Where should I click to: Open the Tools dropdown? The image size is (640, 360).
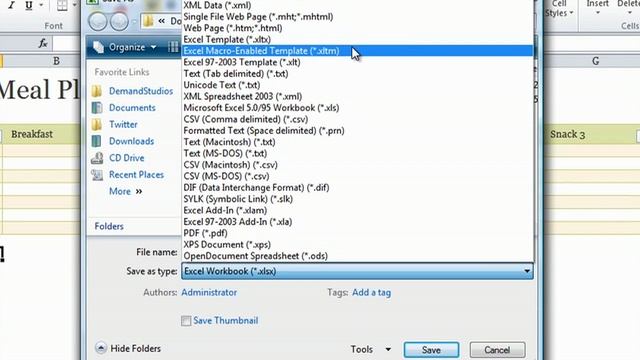(371, 349)
